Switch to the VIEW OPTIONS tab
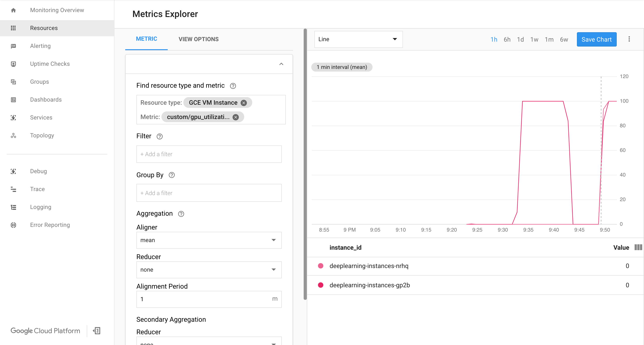 point(198,39)
